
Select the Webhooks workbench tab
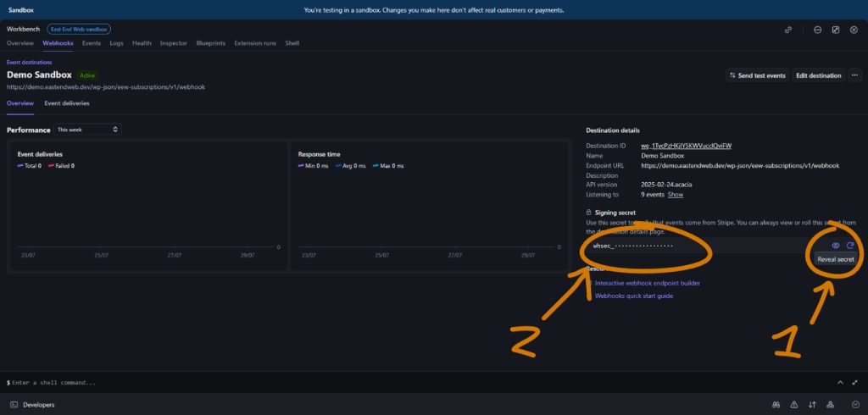pyautogui.click(x=58, y=43)
